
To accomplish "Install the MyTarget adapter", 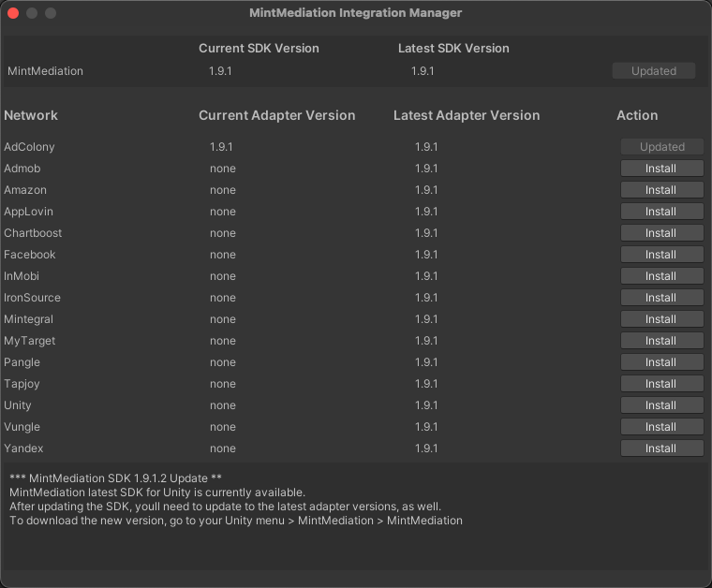I will tap(661, 341).
